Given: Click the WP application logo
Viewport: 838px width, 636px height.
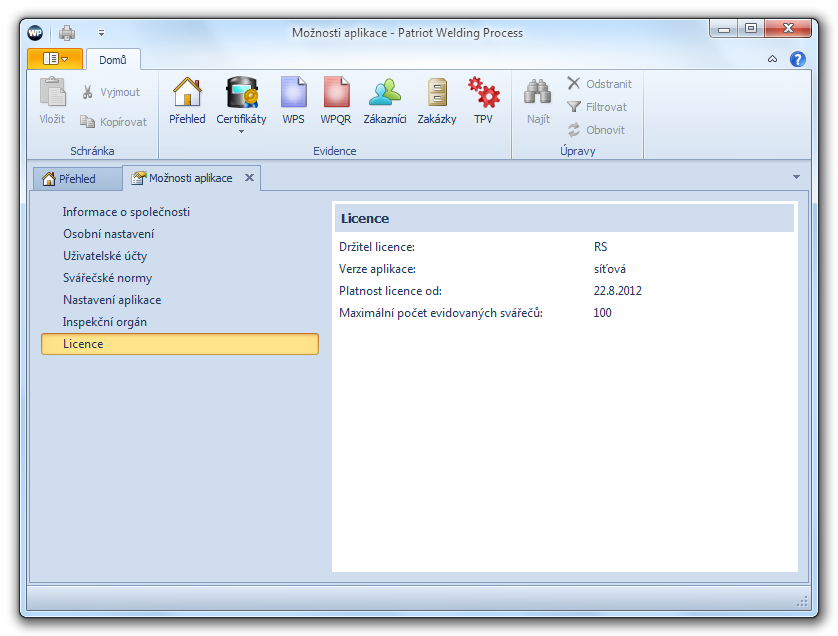Looking at the screenshot, I should (35, 33).
